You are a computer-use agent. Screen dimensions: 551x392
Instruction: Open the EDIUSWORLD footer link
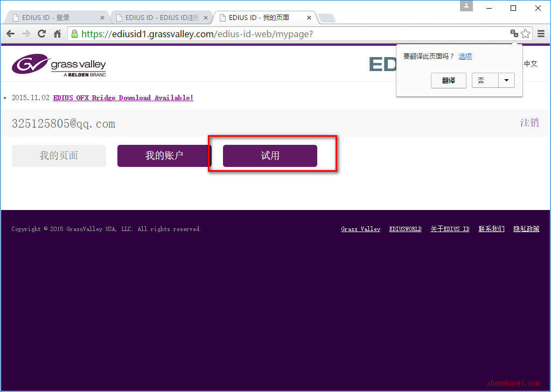point(405,229)
